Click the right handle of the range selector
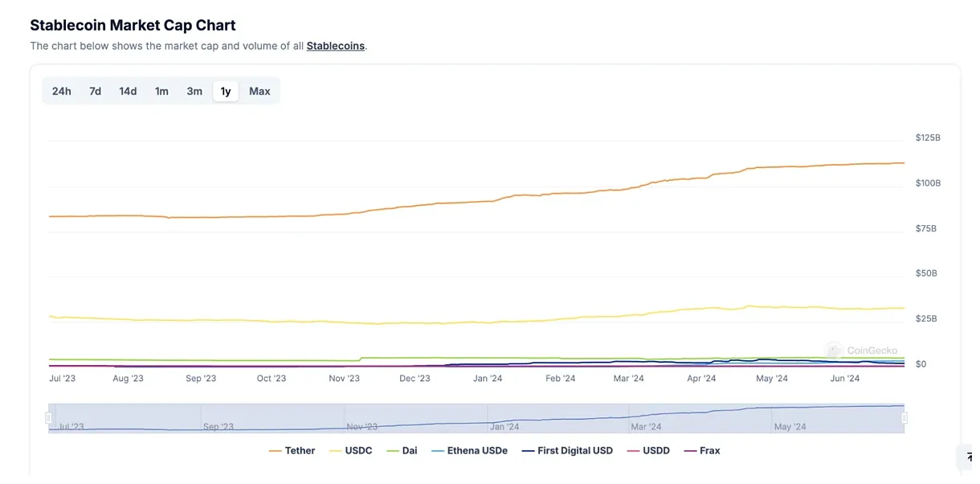This screenshot has height=484, width=980. click(x=905, y=417)
